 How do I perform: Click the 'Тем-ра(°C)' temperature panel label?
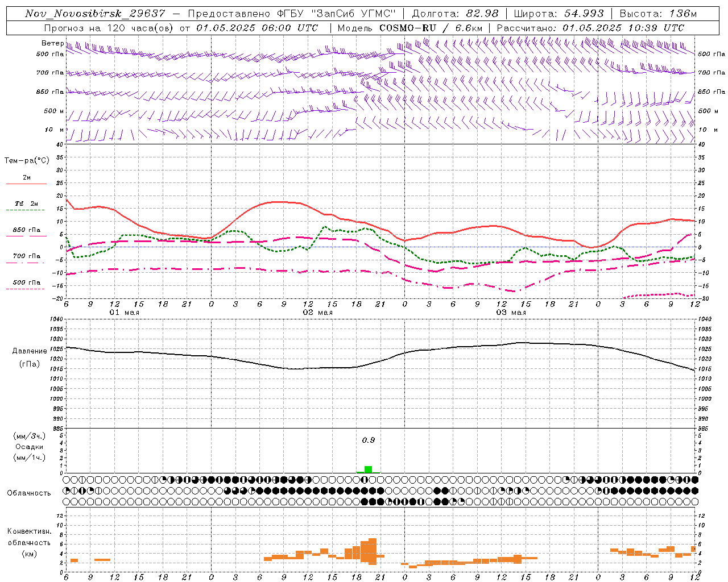point(27,161)
